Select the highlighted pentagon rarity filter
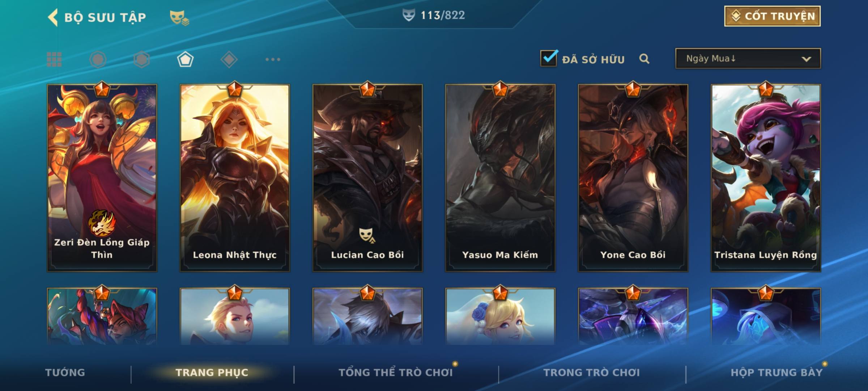This screenshot has width=868, height=391. [x=185, y=59]
